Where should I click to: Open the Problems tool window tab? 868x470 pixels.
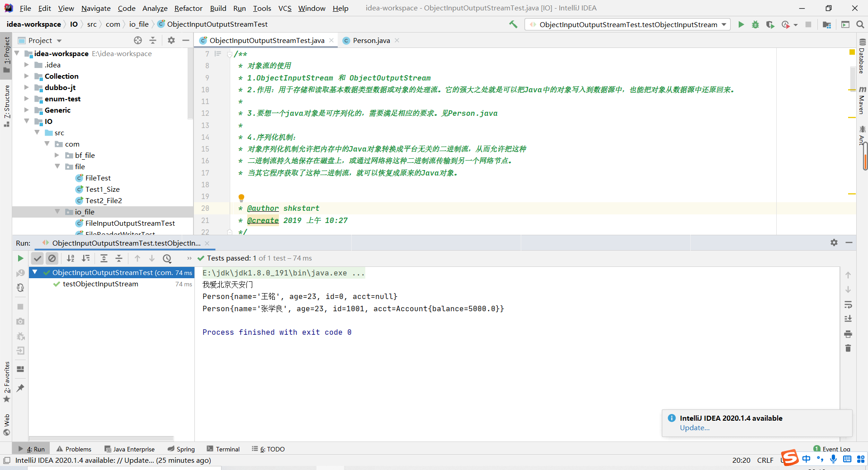click(74, 449)
